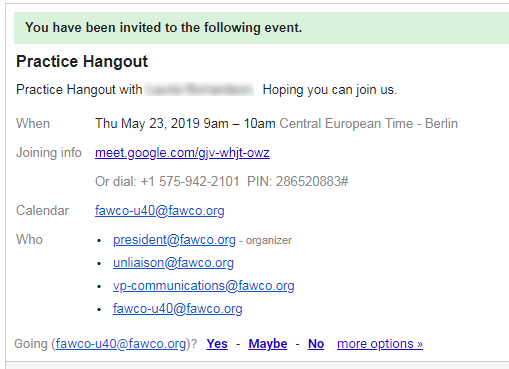
Task: Click the PIN 286520883# text
Action: pyautogui.click(x=298, y=182)
